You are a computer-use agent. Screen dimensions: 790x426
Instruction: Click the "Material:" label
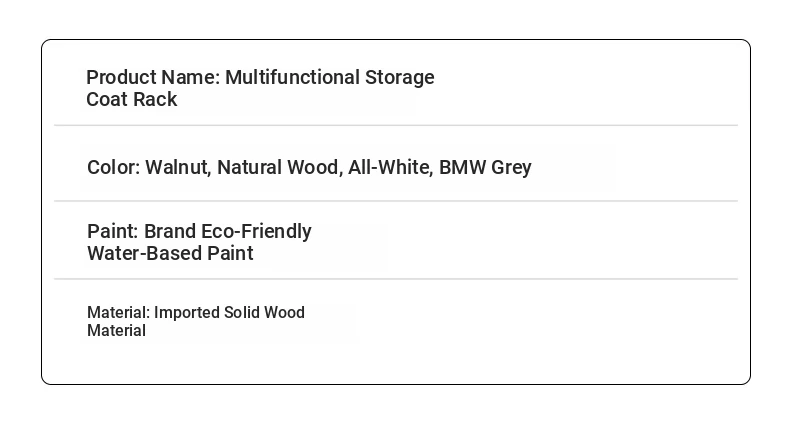click(x=118, y=312)
